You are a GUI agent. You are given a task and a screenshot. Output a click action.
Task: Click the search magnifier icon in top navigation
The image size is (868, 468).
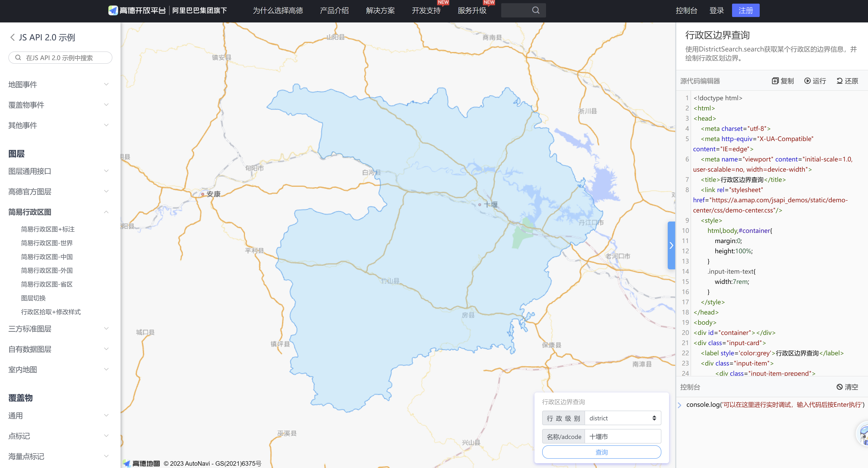tap(535, 10)
